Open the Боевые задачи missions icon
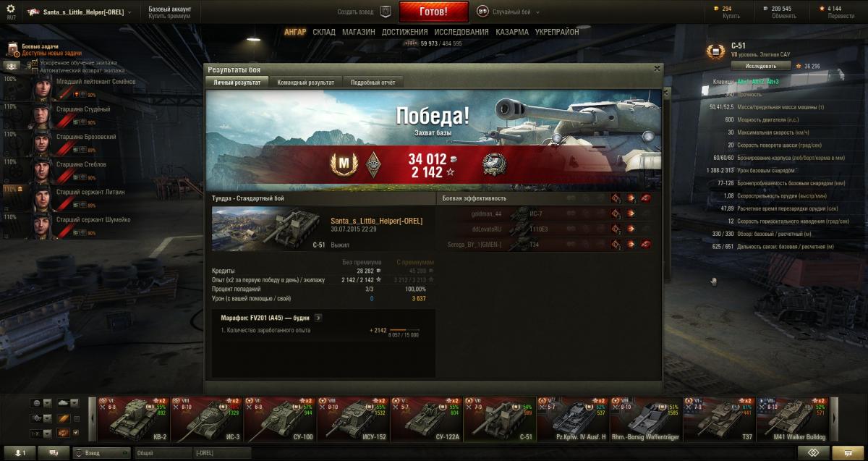Screen dimensions: 868x461 tap(12, 50)
